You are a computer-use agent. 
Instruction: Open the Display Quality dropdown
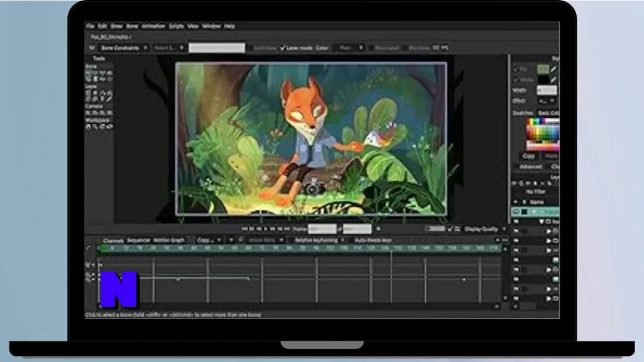485,229
